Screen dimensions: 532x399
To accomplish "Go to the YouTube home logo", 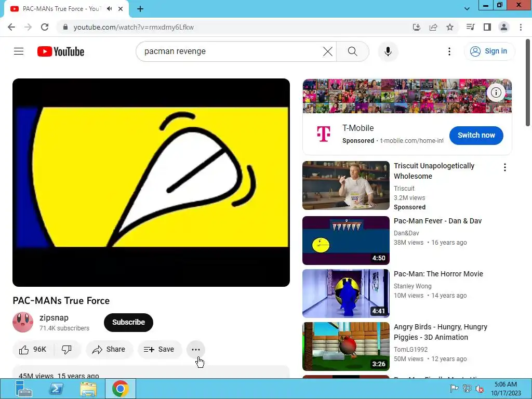I will pyautogui.click(x=61, y=51).
